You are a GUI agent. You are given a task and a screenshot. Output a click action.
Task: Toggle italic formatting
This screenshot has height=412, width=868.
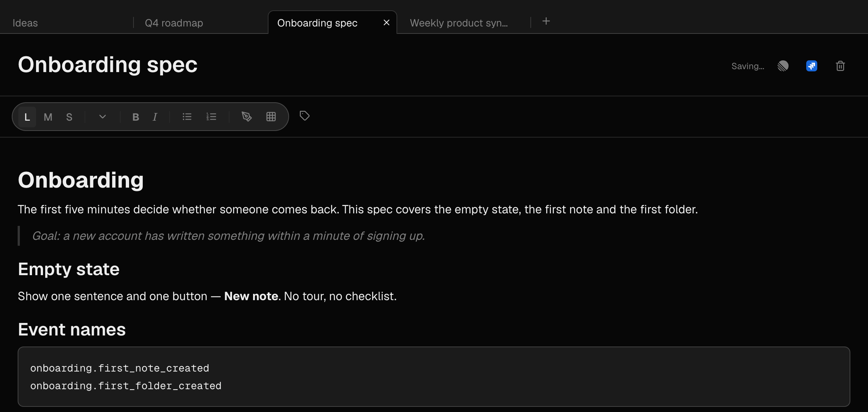[x=155, y=117]
